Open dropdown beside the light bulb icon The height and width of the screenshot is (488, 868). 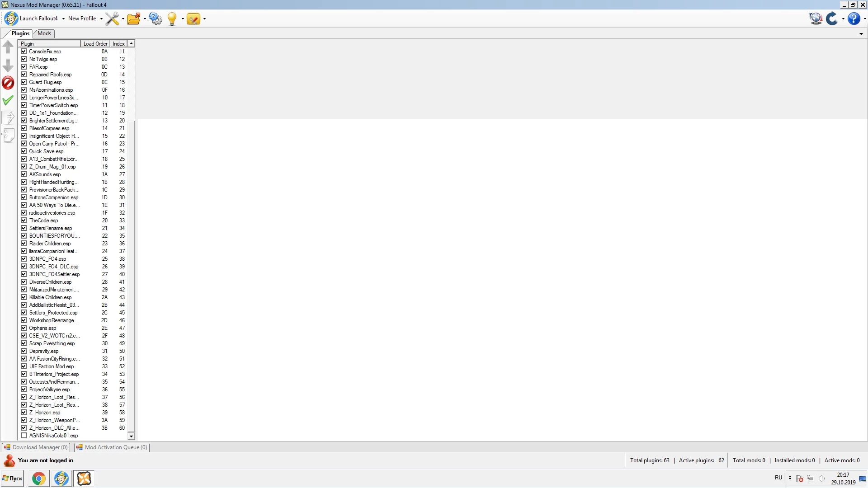pyautogui.click(x=183, y=19)
